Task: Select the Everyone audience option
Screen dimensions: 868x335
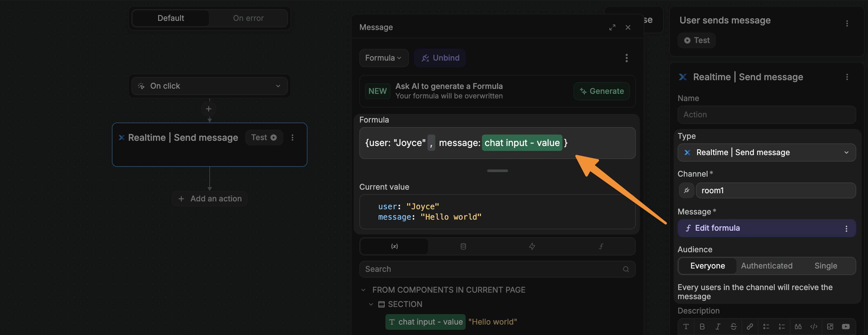Action: 707,266
